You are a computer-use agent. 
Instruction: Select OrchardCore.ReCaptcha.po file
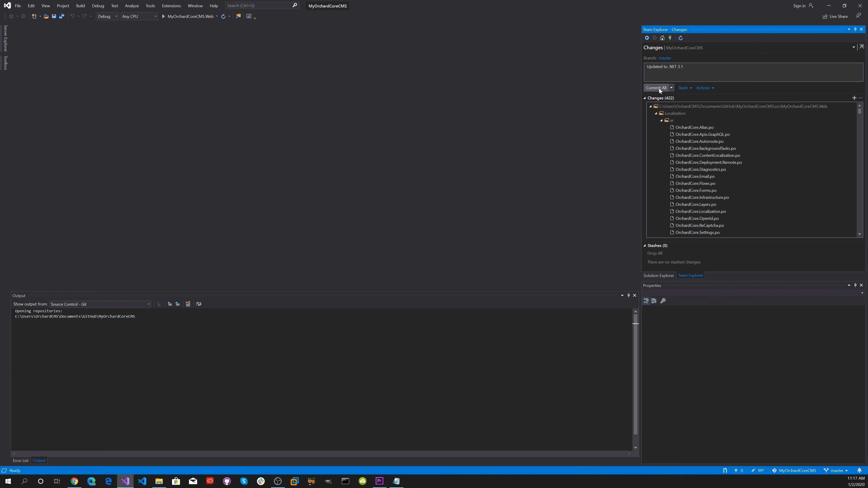pos(700,226)
